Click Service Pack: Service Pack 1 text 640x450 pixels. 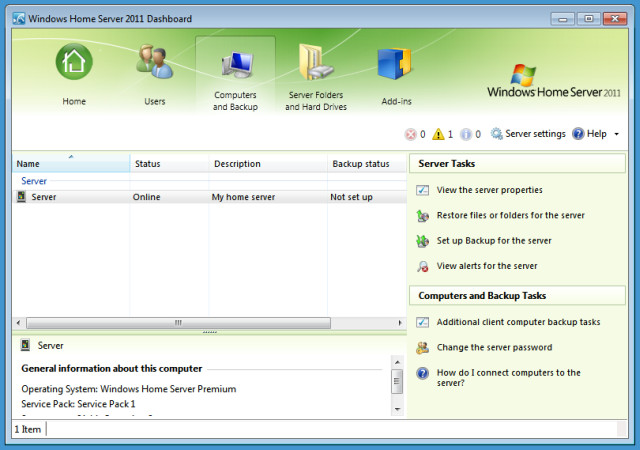(x=78, y=404)
